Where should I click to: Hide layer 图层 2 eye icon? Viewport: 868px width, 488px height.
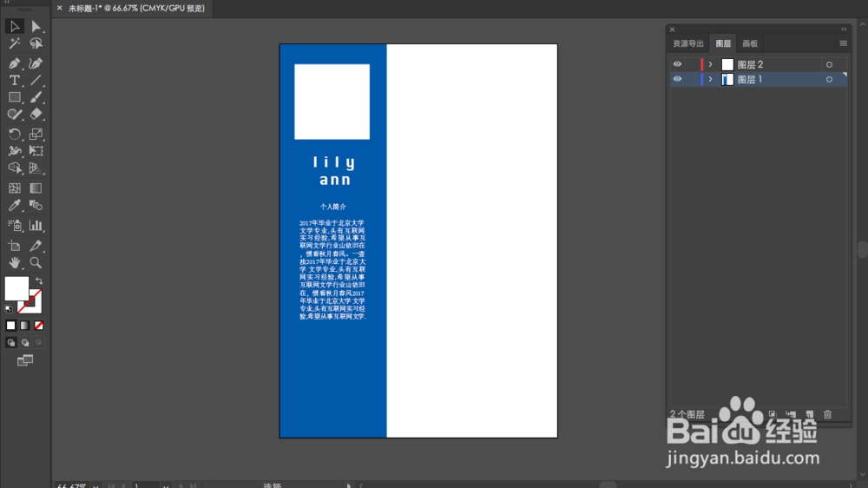[x=677, y=64]
